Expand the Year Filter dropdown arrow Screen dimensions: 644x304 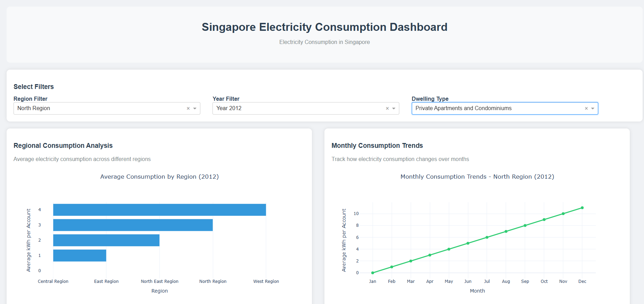[394, 108]
